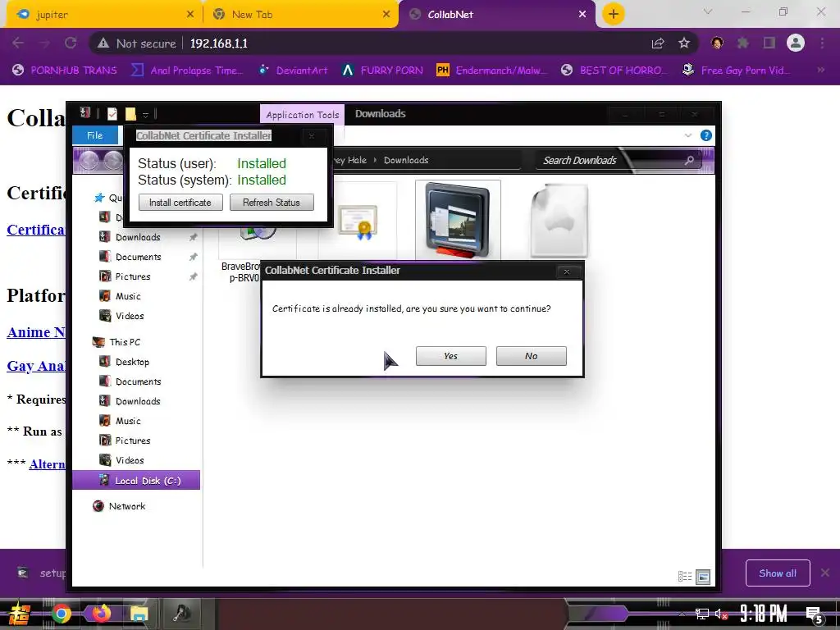This screenshot has height=630, width=840.
Task: Select Pictures under Quick access
Action: click(x=132, y=276)
